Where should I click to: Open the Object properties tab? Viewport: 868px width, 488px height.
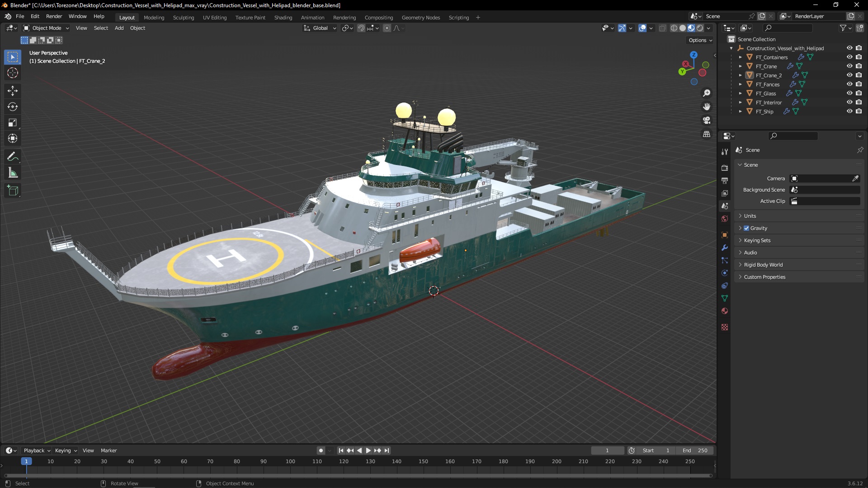click(x=725, y=235)
